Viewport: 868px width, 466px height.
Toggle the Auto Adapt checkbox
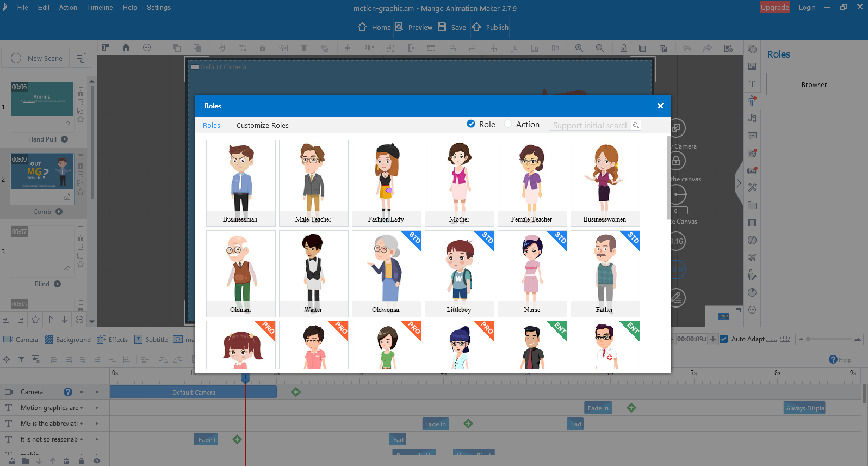(x=723, y=339)
